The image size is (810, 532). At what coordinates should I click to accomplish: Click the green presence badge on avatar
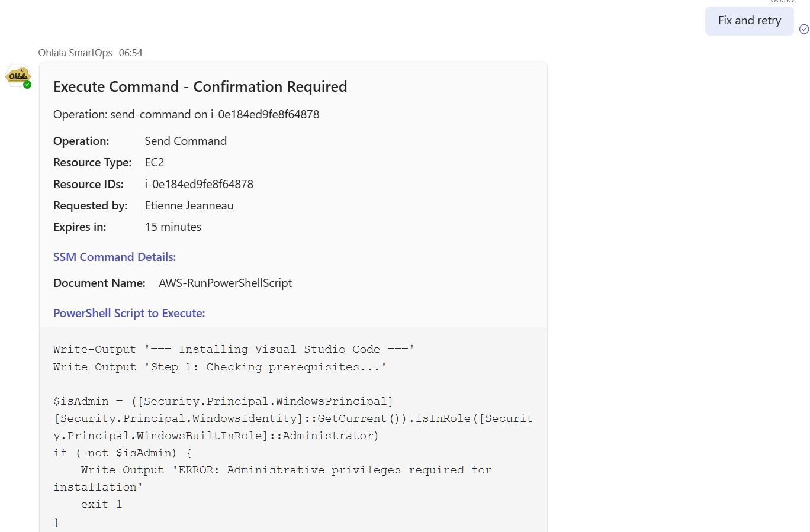[x=27, y=85]
